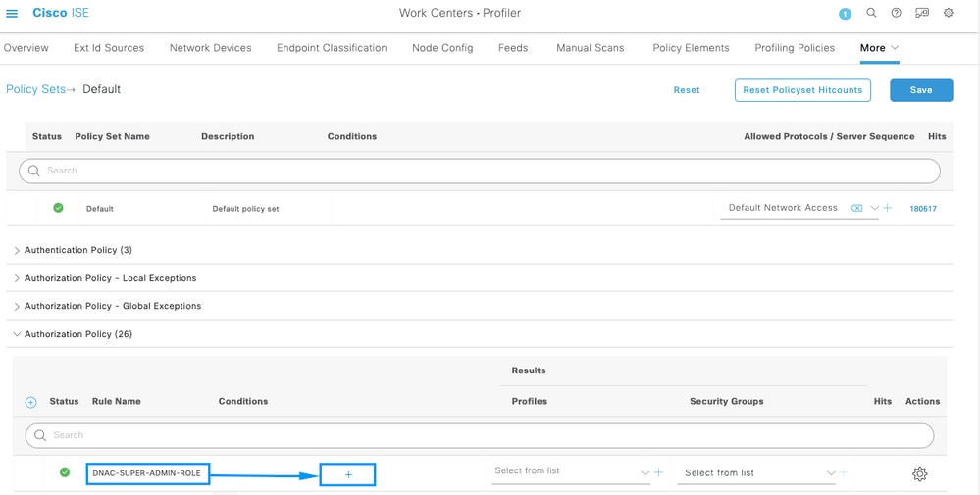Click the green status icon of Default policy set
980x495 pixels.
(58, 208)
